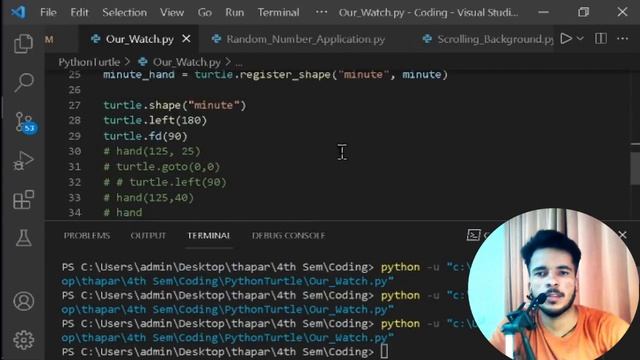The width and height of the screenshot is (640, 360).
Task: Open the Edit menu
Action: (79, 12)
